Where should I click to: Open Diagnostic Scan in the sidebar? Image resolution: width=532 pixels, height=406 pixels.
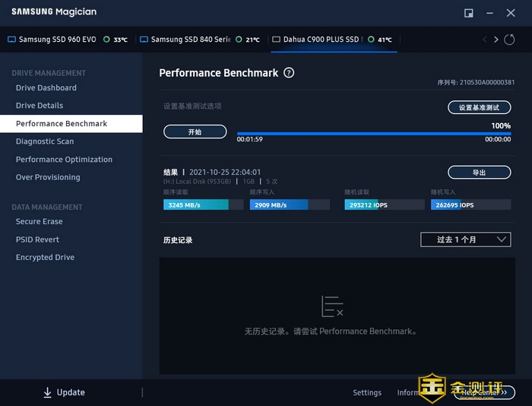coord(45,141)
